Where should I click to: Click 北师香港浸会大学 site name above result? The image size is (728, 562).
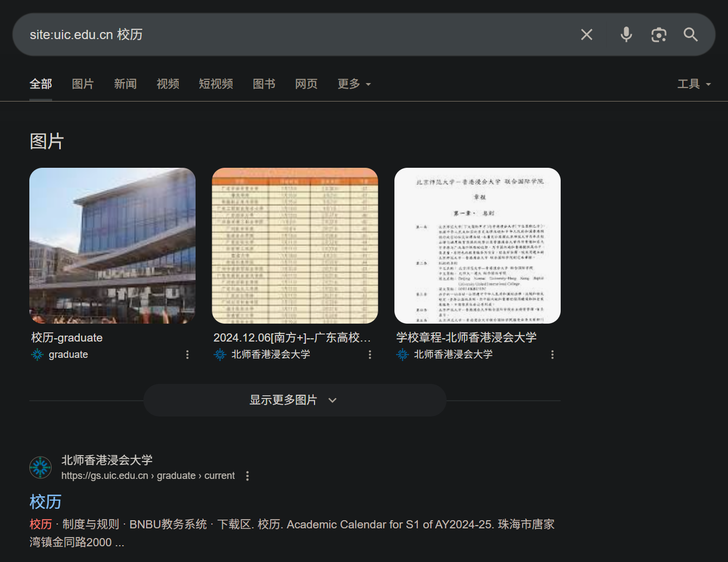pyautogui.click(x=107, y=460)
